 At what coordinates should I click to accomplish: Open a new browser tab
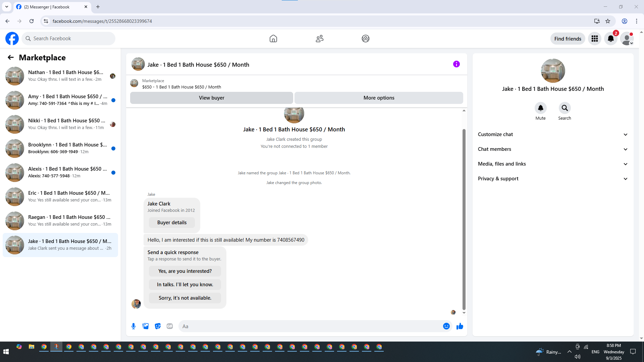[x=98, y=7]
